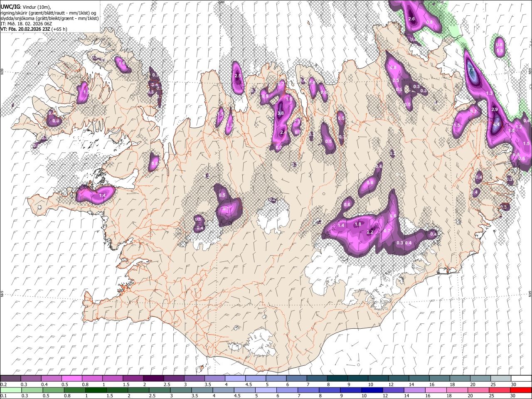
Task: Select the 'Vindur (10m)' header text
Action: [37, 7]
